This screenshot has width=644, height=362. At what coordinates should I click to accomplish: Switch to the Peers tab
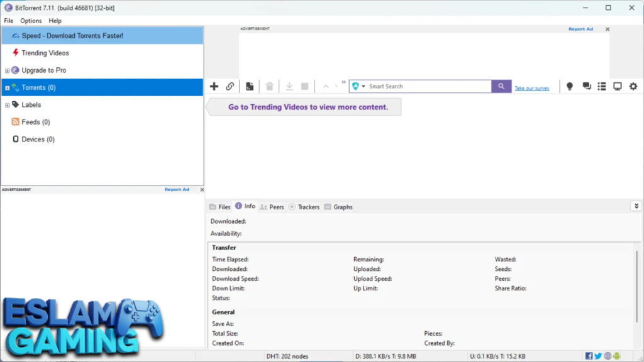[x=272, y=207]
